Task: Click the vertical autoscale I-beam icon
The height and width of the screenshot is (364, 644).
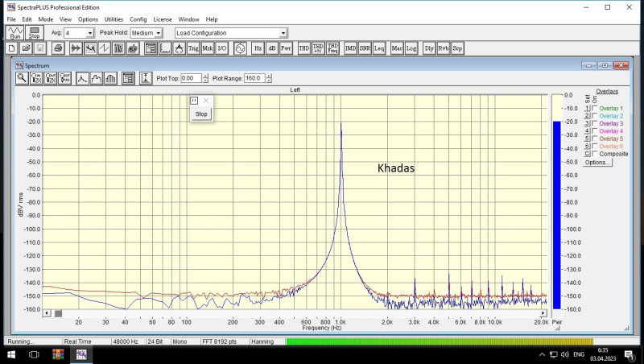Action: (x=146, y=78)
